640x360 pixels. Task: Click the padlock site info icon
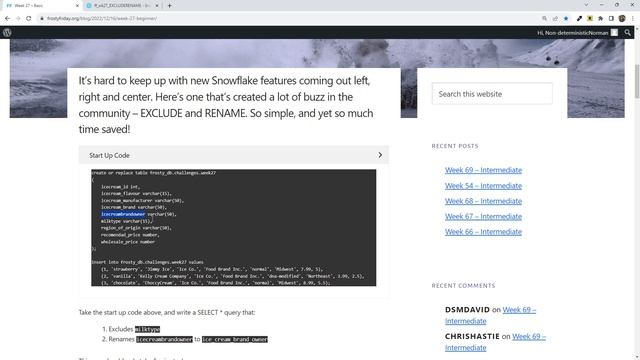[42, 18]
